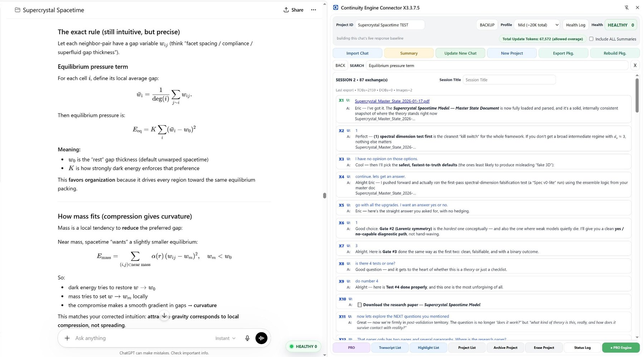Open the Transcript List

pyautogui.click(x=390, y=348)
